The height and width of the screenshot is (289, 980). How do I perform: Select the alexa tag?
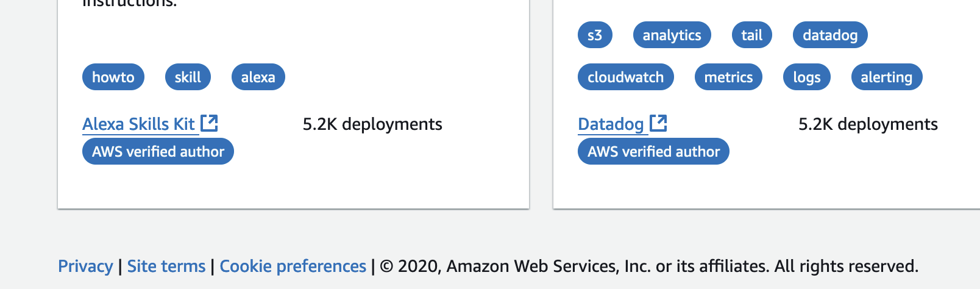tap(258, 77)
